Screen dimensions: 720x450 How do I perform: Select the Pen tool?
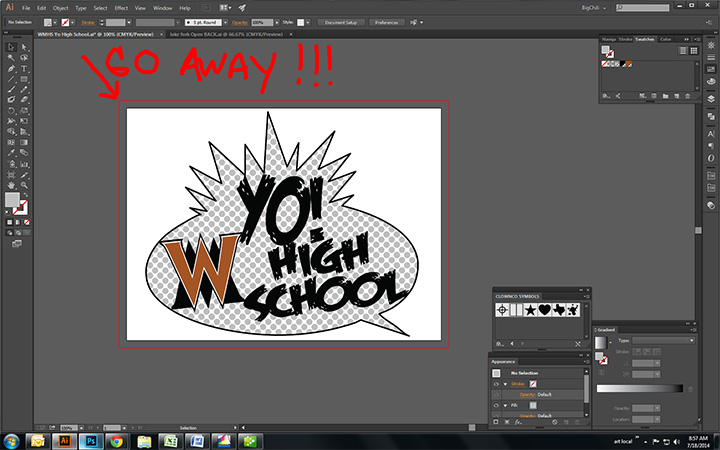coord(11,68)
